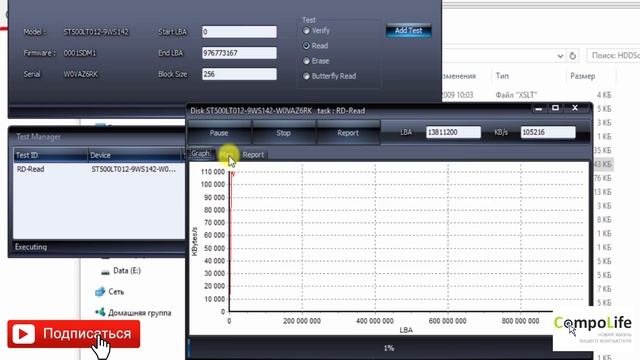Viewport: 640px width, 360px height.
Task: Minimize the disk test window
Action: click(x=539, y=109)
